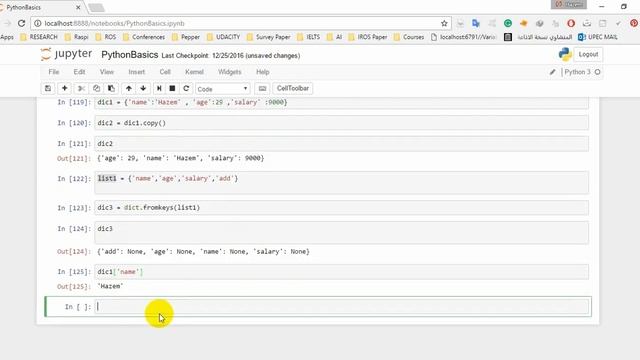Click the Last Checkpoint timestamp text
The image size is (640, 360).
coord(231,56)
